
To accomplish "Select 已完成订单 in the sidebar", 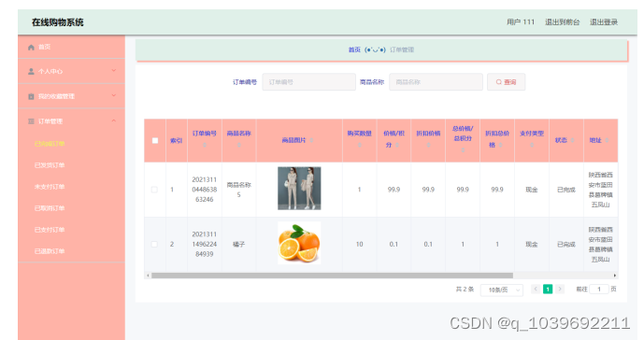I will (x=50, y=144).
